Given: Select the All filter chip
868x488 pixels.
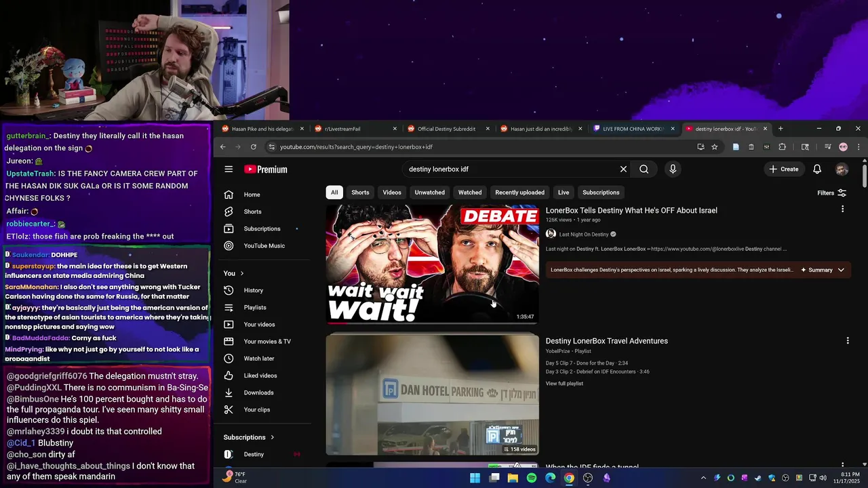Looking at the screenshot, I should (x=334, y=192).
